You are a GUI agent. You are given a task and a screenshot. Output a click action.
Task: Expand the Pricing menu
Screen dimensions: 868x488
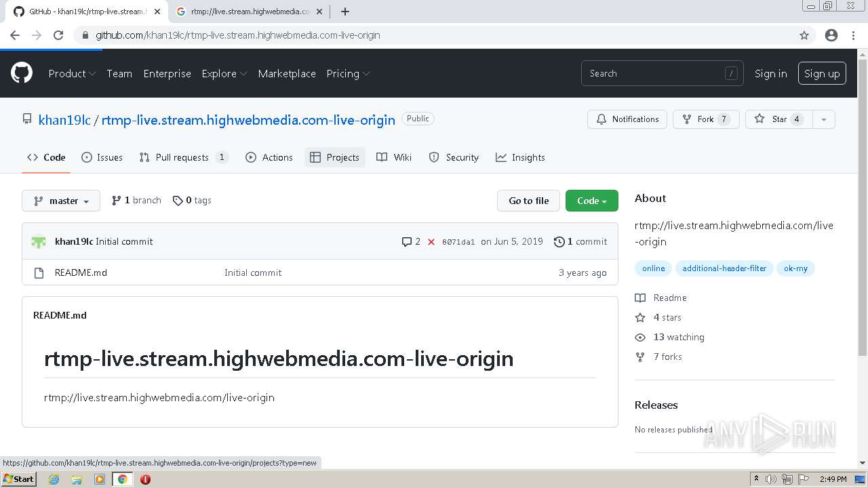click(348, 73)
